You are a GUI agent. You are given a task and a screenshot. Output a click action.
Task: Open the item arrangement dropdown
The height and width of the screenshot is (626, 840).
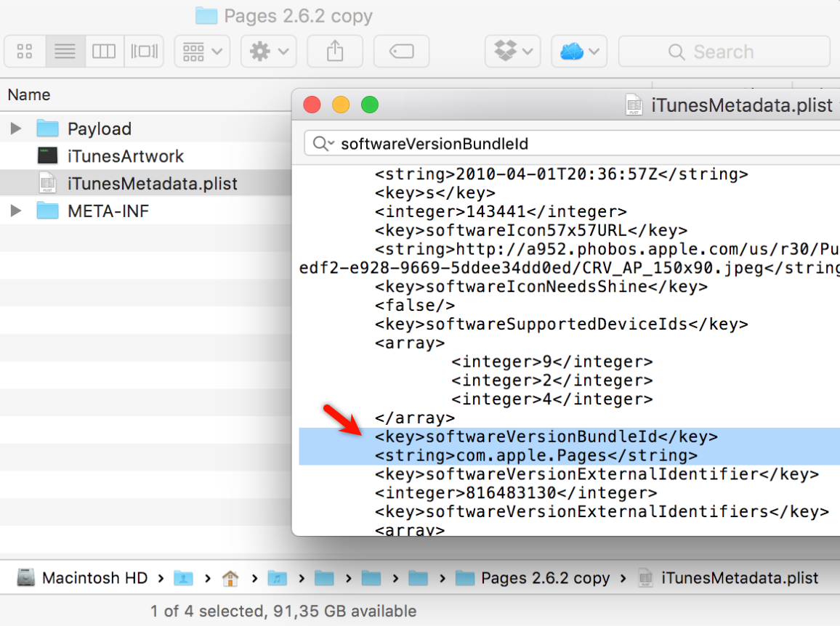coord(202,52)
